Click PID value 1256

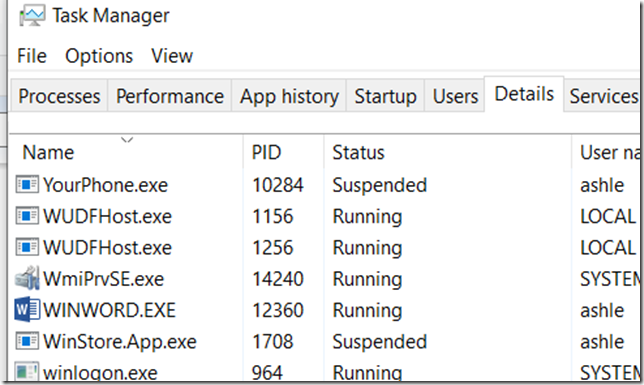[x=273, y=247]
